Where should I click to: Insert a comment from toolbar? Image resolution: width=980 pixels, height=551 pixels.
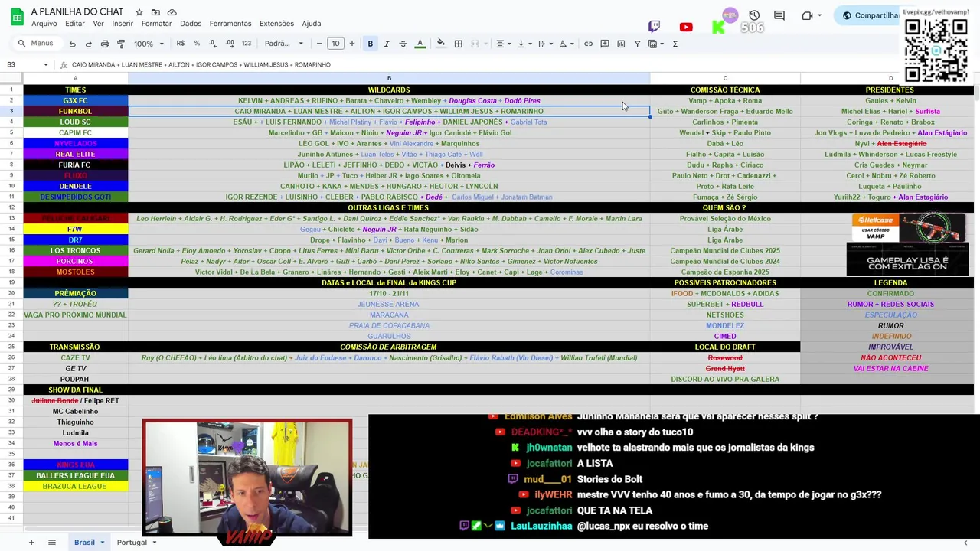[605, 44]
